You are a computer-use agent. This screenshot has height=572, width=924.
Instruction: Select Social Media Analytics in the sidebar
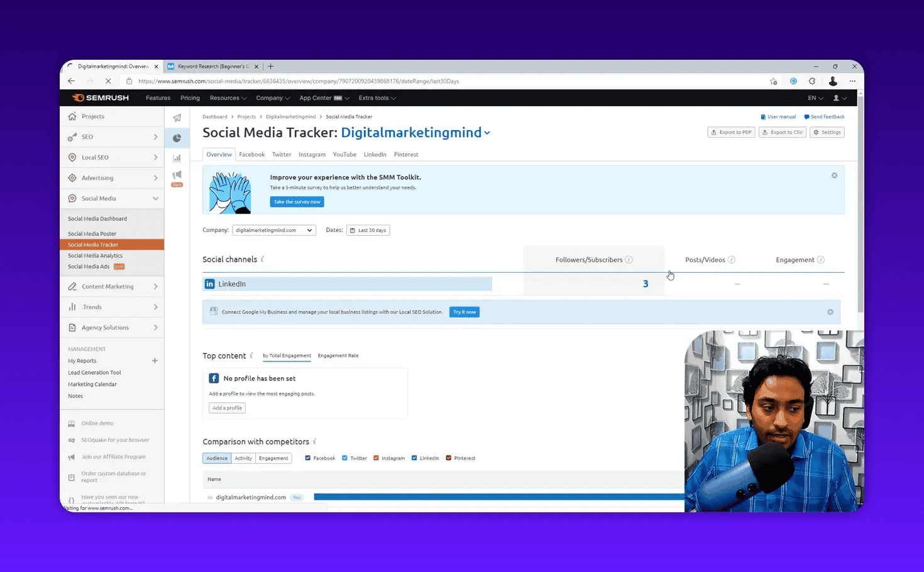95,255
